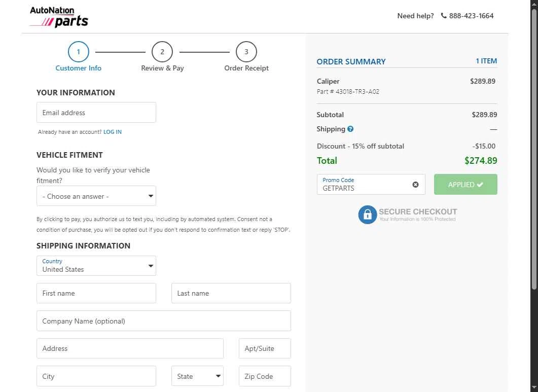Click the green APPLIED button
The height and width of the screenshot is (392, 538).
coord(465,184)
